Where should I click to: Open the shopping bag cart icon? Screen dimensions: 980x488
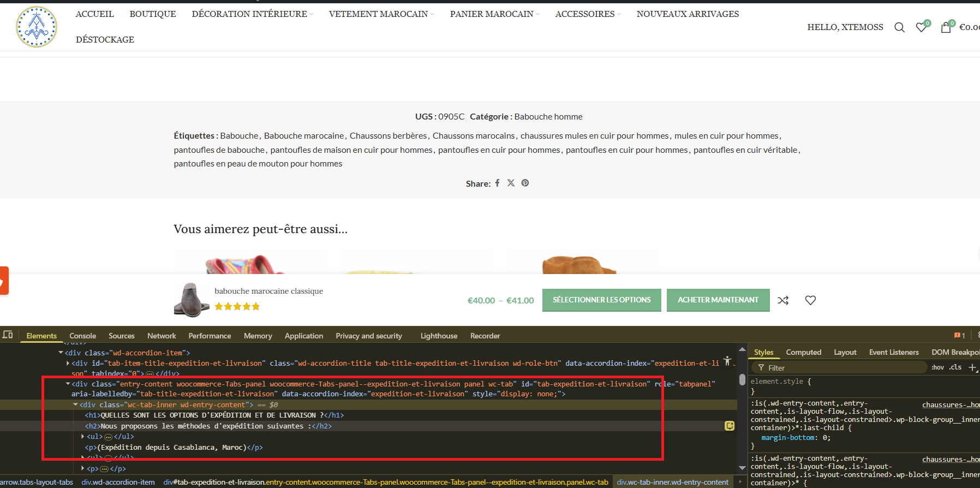(x=946, y=27)
